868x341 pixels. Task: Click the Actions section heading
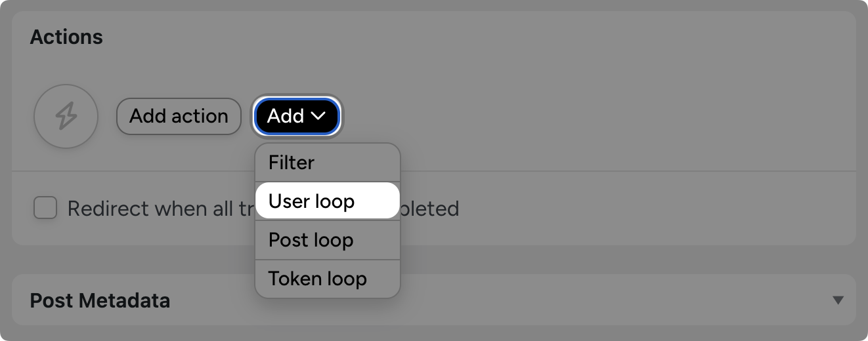pyautogui.click(x=66, y=37)
